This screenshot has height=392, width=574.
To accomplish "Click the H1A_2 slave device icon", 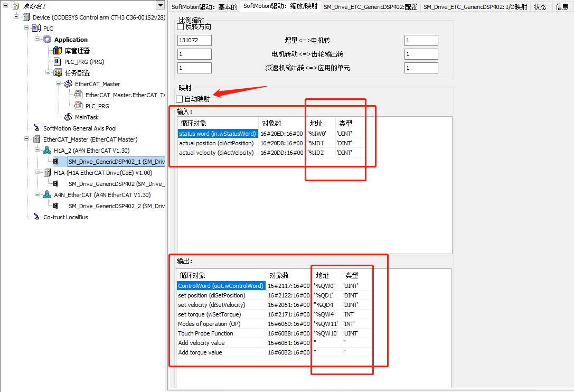I will tap(47, 150).
